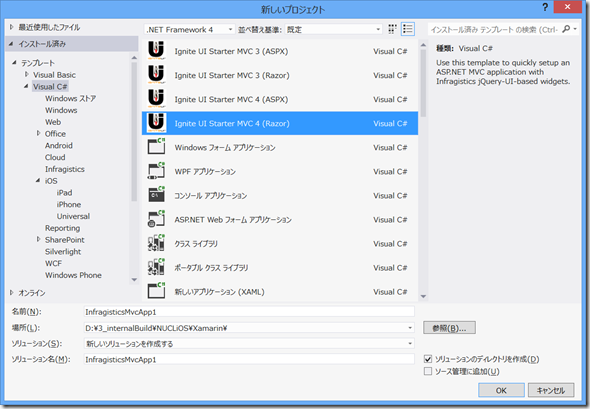590x409 pixels.
Task: Open the 並べ替え基準 sort dropdown
Action: pyautogui.click(x=334, y=29)
